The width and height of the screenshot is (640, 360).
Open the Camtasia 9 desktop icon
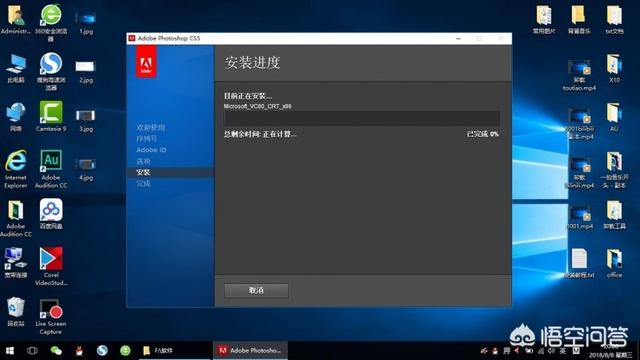(51, 116)
